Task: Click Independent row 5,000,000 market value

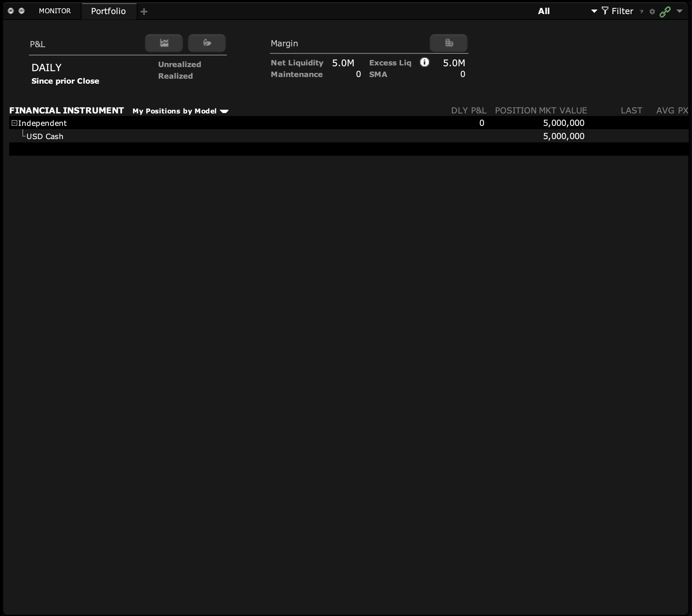Action: click(564, 123)
